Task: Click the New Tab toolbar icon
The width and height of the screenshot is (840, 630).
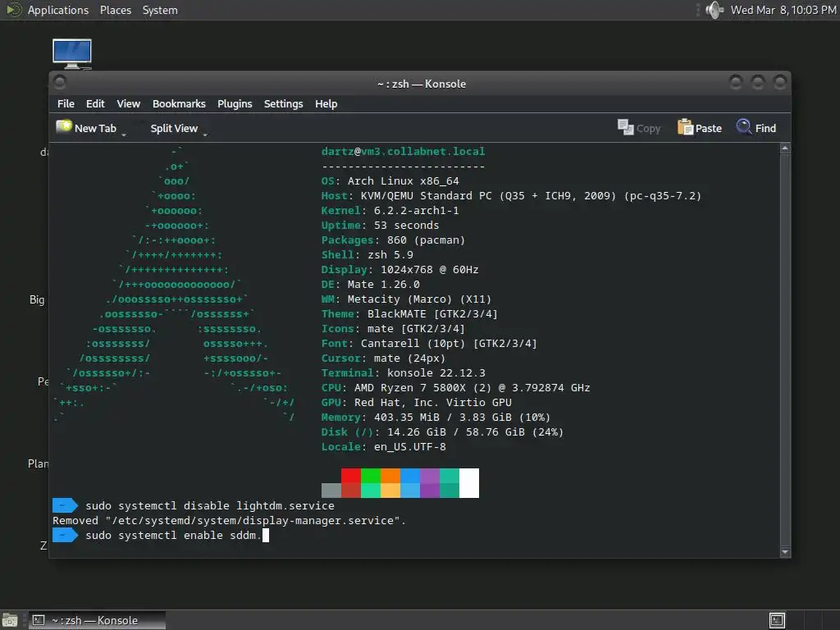Action: (64, 127)
